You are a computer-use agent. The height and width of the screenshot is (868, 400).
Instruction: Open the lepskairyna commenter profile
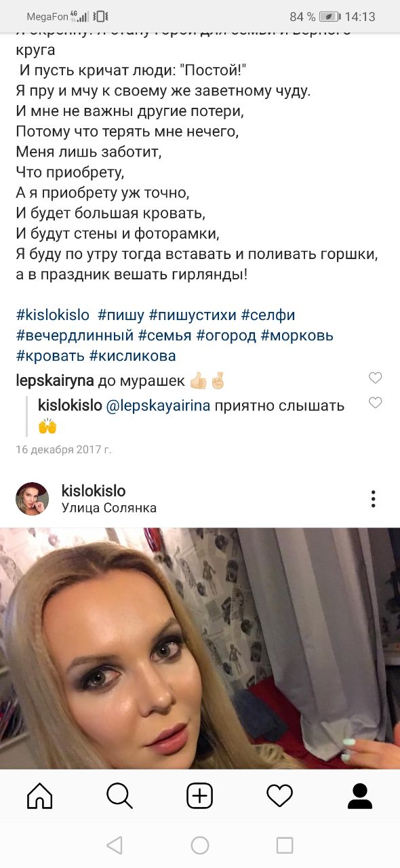click(x=55, y=381)
